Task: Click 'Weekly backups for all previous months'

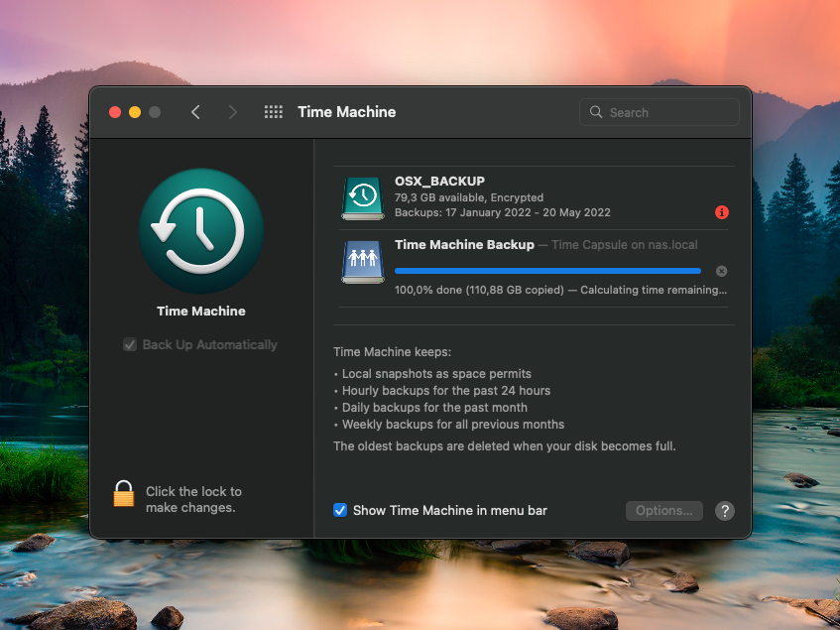Action: 453,425
